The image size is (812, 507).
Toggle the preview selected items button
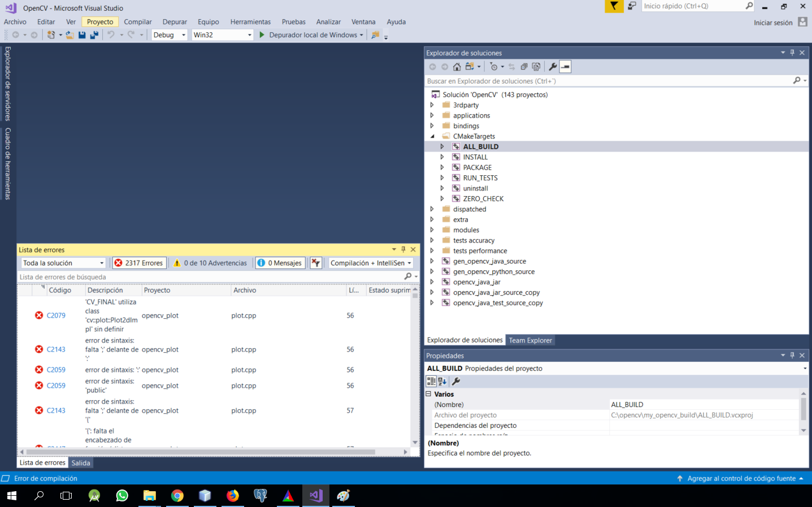pyautogui.click(x=565, y=67)
